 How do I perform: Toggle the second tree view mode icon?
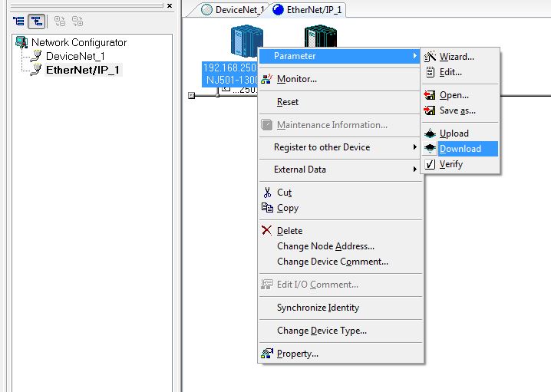pos(37,21)
